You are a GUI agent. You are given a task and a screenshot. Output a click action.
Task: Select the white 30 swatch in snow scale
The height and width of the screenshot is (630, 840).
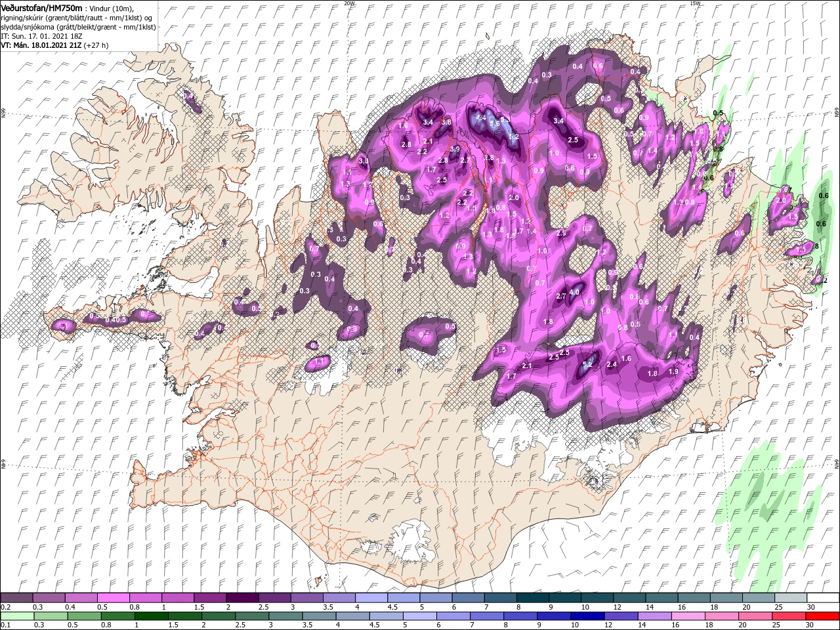823,598
